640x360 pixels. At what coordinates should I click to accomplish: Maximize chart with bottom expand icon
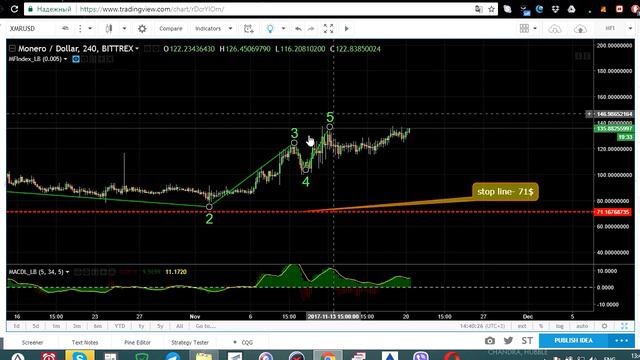click(624, 326)
